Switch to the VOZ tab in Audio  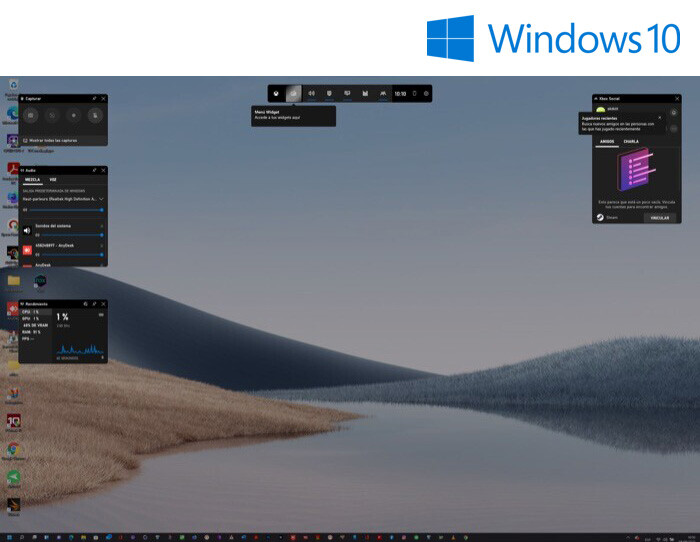(53, 179)
